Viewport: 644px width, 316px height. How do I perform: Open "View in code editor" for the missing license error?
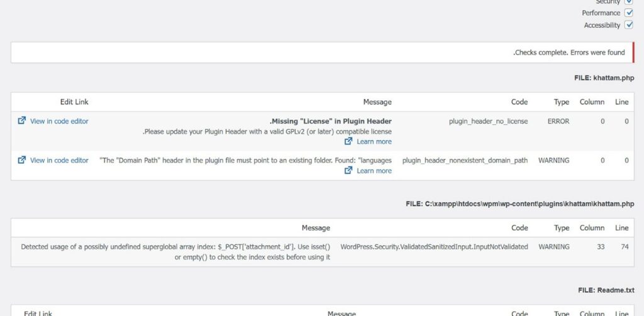click(59, 121)
